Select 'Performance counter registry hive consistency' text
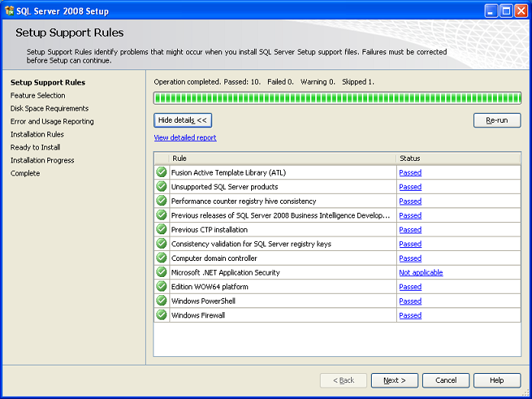This screenshot has height=399, width=532. click(243, 201)
